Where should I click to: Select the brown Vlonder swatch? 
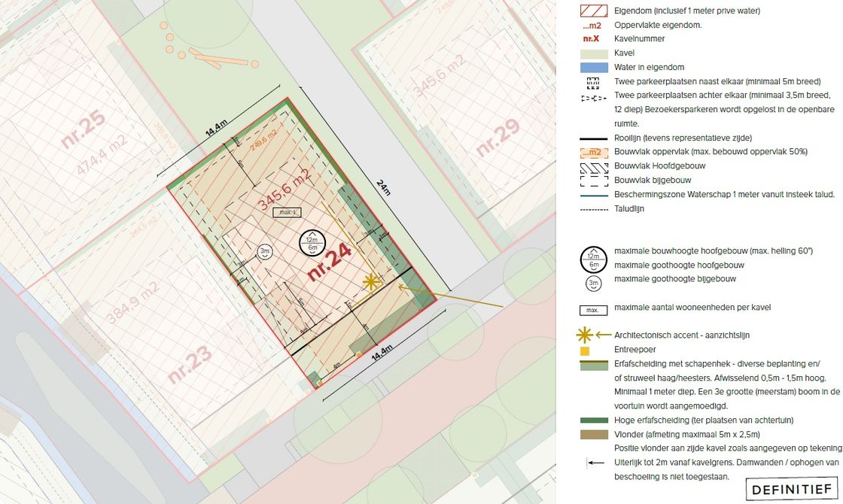click(x=593, y=435)
